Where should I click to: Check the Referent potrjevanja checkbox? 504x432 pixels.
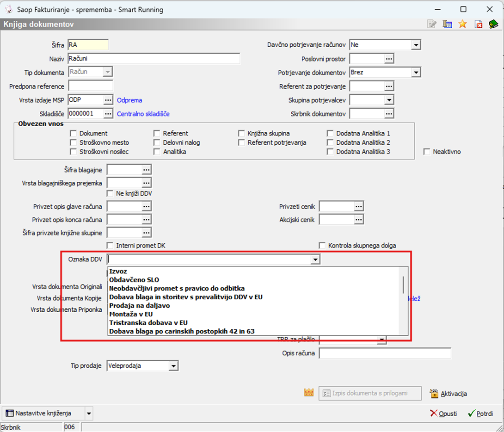click(241, 142)
